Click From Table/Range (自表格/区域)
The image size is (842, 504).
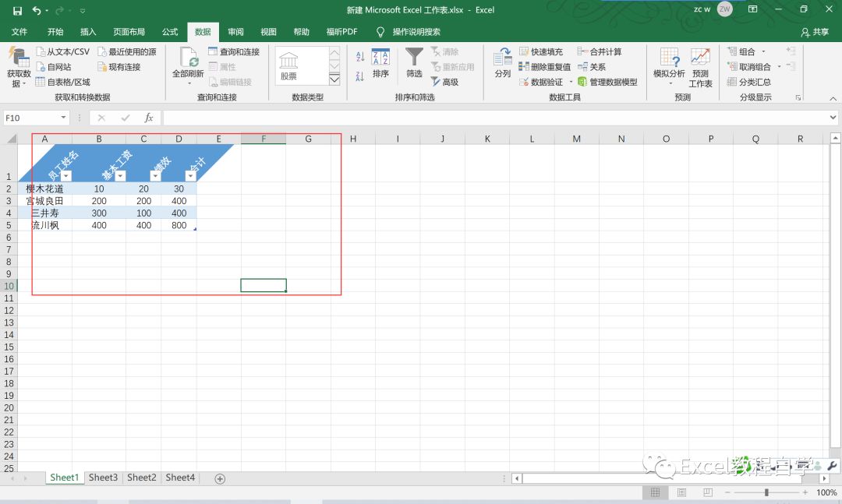tap(63, 82)
